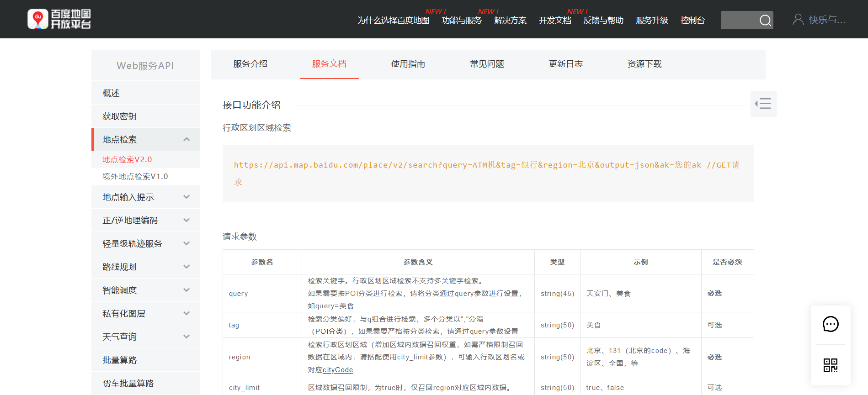Follow the POI分类 link in tag row
The width and height of the screenshot is (868, 395).
click(329, 332)
